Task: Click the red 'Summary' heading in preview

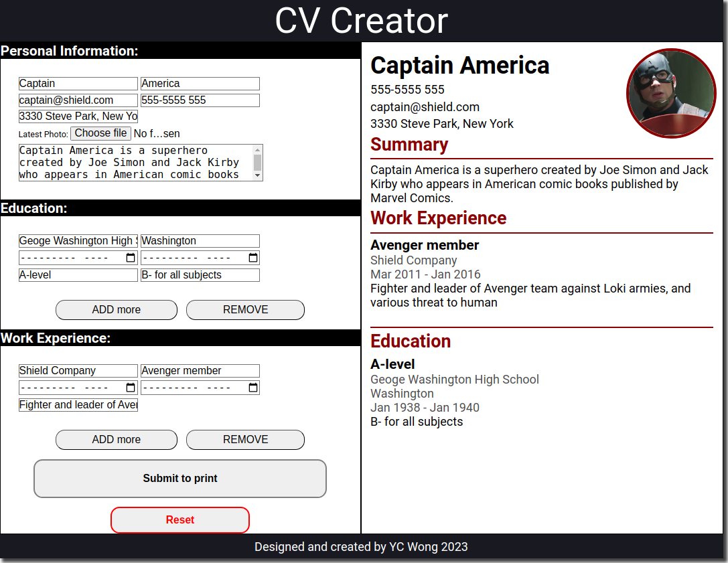Action: tap(409, 145)
